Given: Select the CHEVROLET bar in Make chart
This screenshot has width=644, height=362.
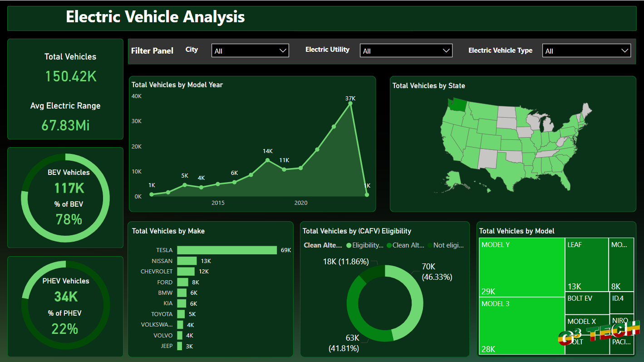Looking at the screenshot, I should 186,271.
